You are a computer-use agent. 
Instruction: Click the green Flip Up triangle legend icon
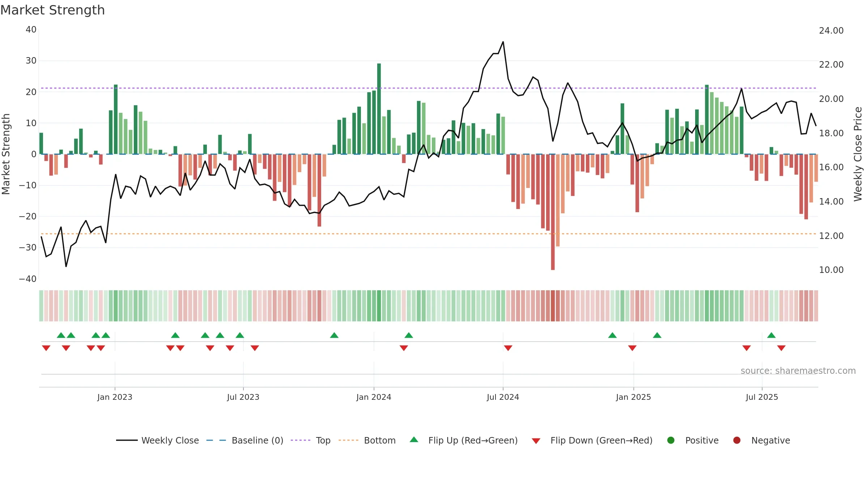click(414, 440)
